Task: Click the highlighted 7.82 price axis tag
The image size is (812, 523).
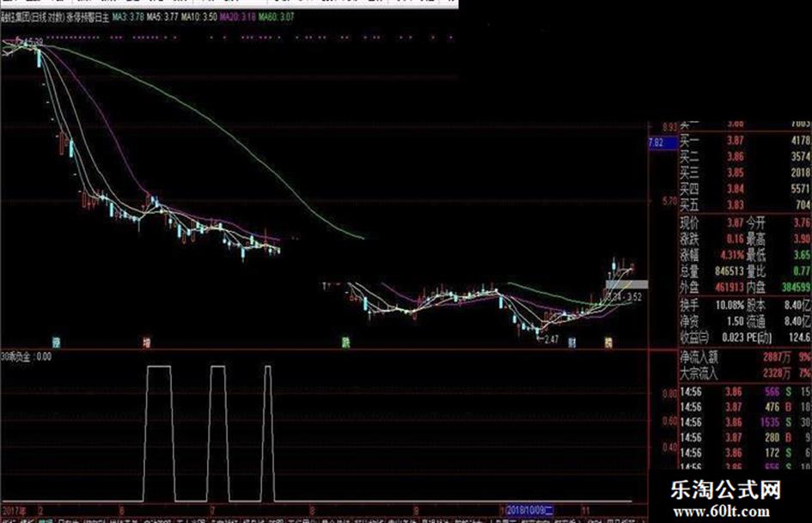Action: 663,143
